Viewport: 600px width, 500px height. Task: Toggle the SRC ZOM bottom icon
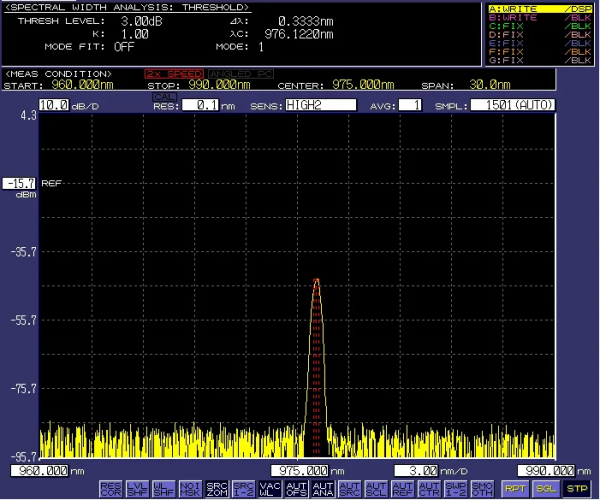point(217,488)
